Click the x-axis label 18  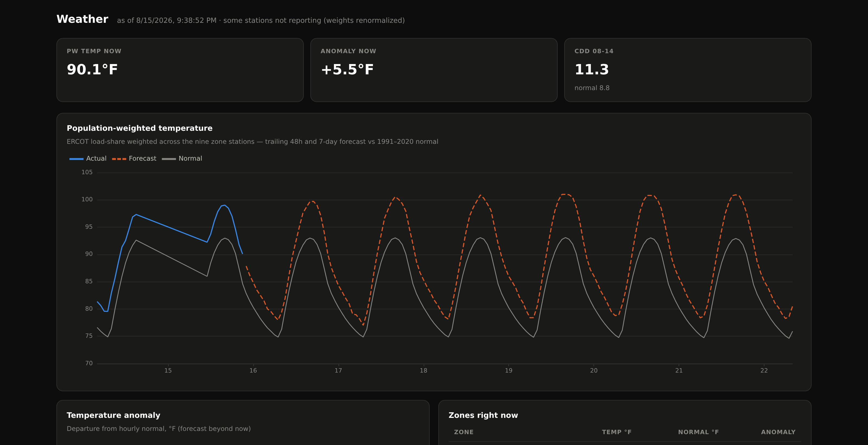tap(423, 370)
